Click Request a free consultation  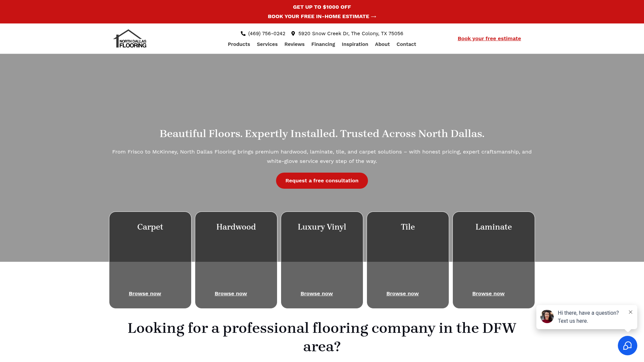point(322,180)
